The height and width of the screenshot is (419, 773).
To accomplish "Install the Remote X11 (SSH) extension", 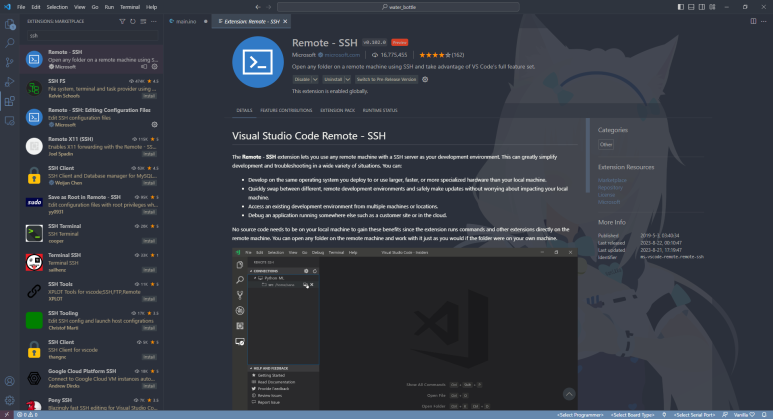I will tap(149, 154).
